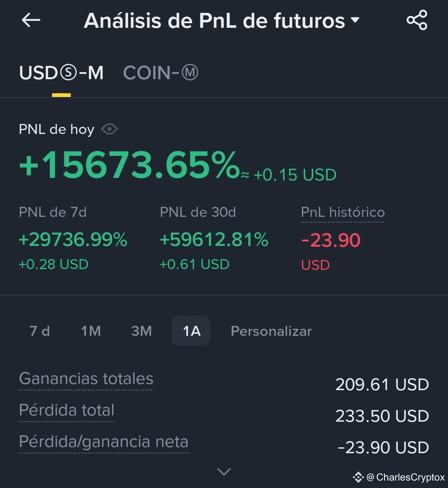Select the 1A time range
Viewport: 448px width, 488px height.
point(191,330)
